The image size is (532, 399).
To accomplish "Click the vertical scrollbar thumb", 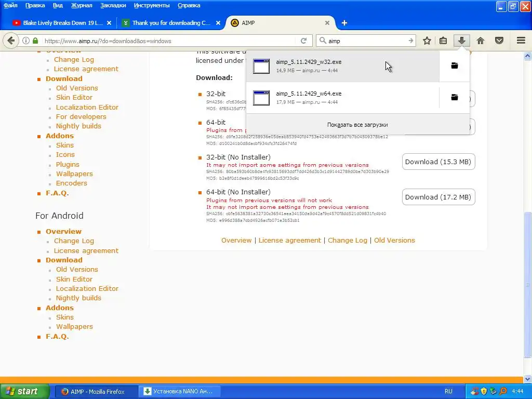I will pos(527,284).
